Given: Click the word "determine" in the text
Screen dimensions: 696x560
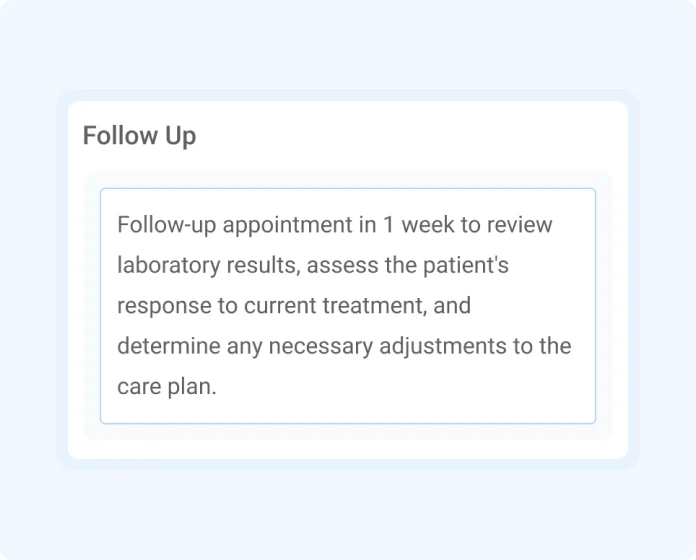Looking at the screenshot, I should click(169, 346).
